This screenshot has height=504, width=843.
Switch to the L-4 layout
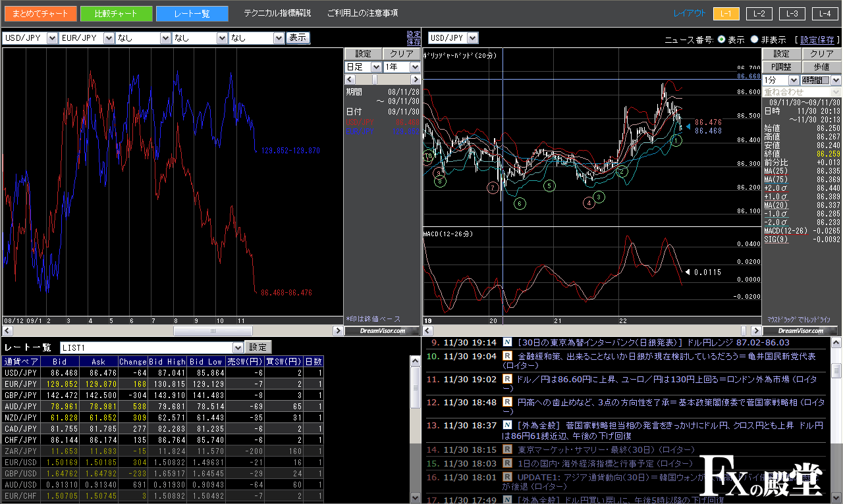(x=825, y=14)
